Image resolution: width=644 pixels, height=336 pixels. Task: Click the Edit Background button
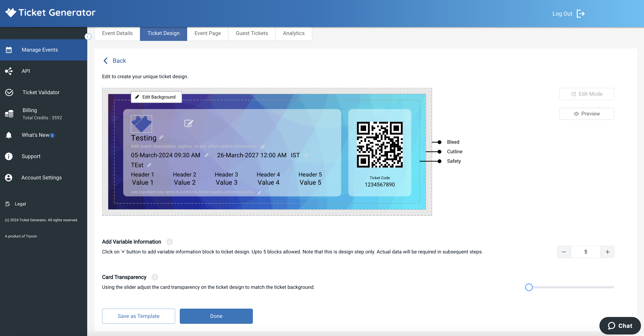pos(156,97)
